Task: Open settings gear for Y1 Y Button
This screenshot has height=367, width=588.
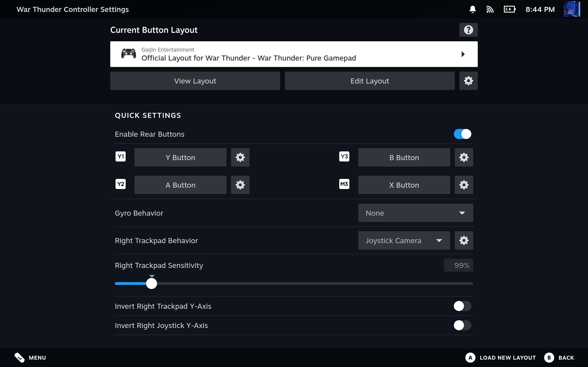Action: [x=240, y=158]
